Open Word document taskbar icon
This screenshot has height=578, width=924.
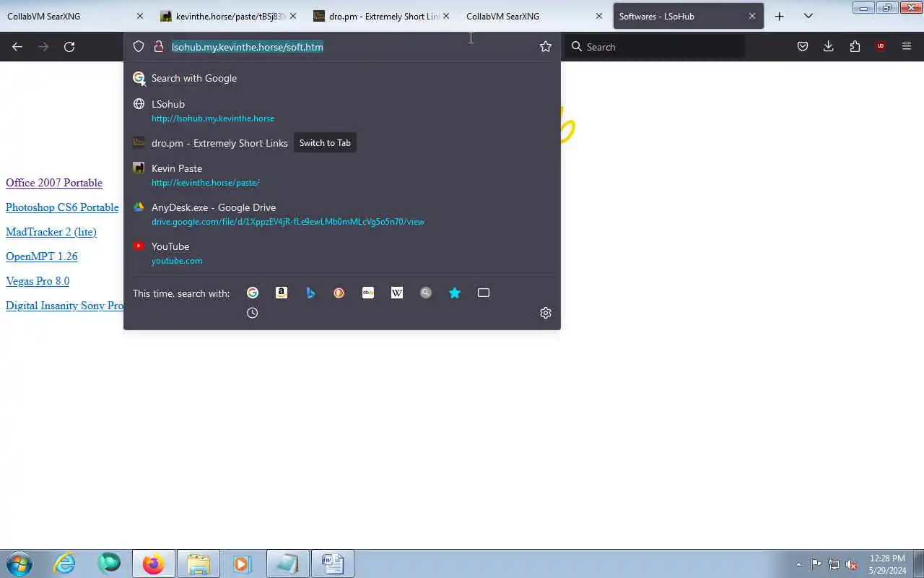pos(332,564)
